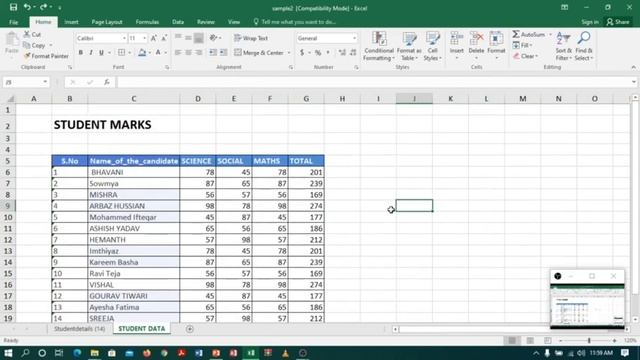
Task: Switch to the Data tab
Action: pos(178,22)
